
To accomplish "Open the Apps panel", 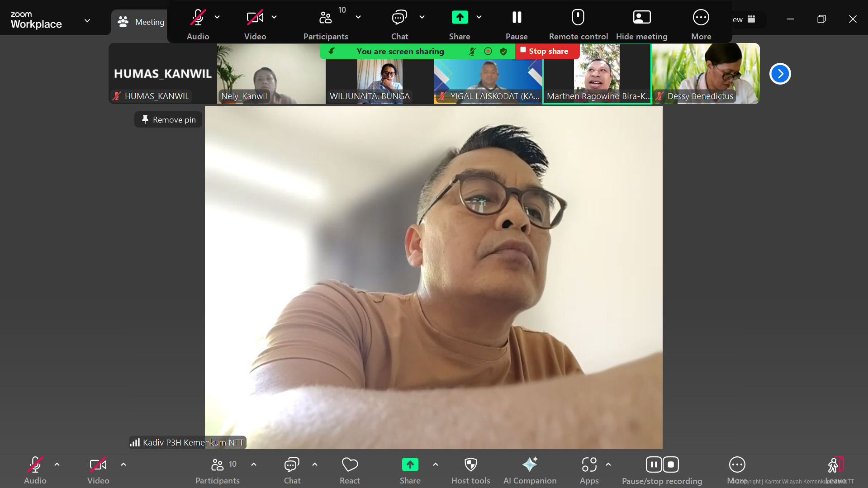I will tap(588, 469).
